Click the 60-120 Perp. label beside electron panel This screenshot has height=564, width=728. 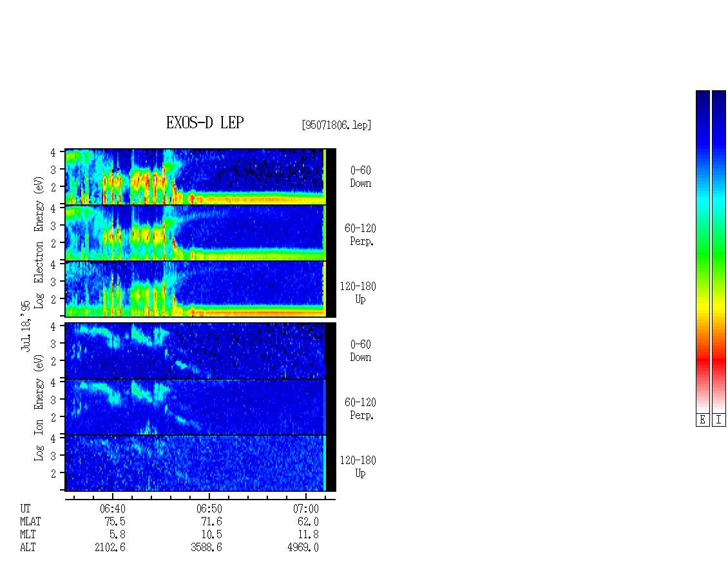(360, 235)
